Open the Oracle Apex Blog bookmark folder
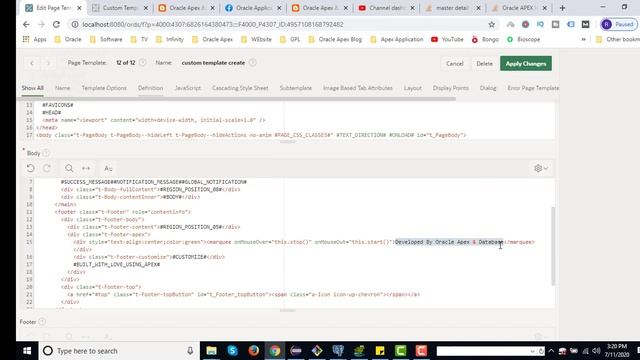 [335, 39]
